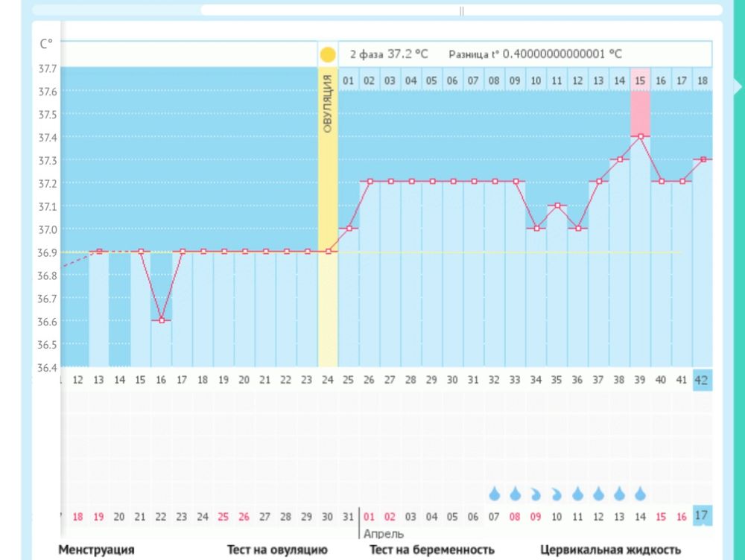Open the drop icon above date 12
The image size is (745, 560).
[x=598, y=494]
